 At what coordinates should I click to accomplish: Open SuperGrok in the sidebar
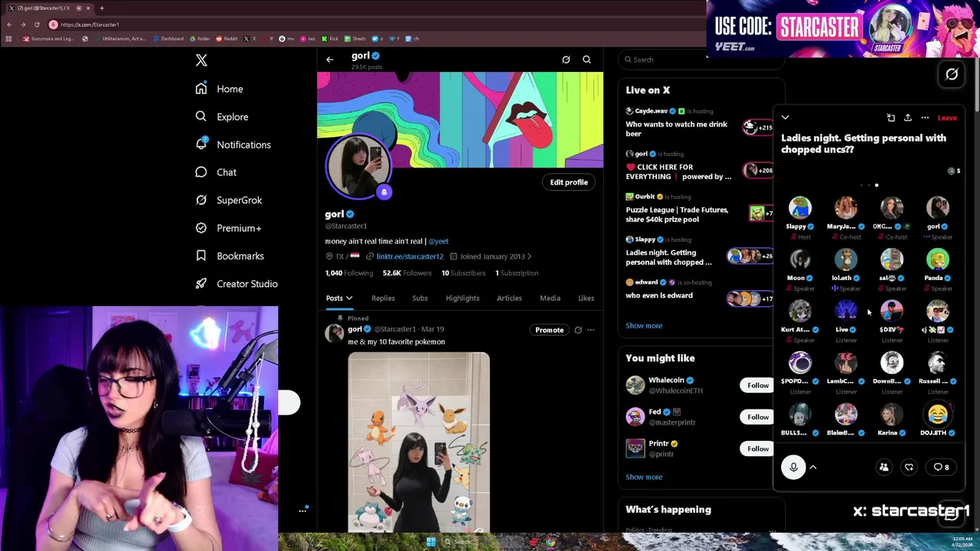coord(228,200)
